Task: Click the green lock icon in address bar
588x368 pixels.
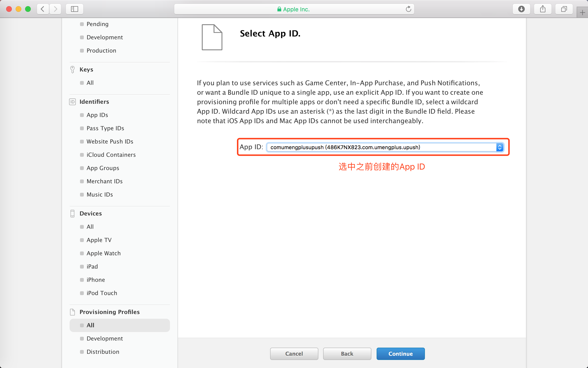Action: point(279,9)
